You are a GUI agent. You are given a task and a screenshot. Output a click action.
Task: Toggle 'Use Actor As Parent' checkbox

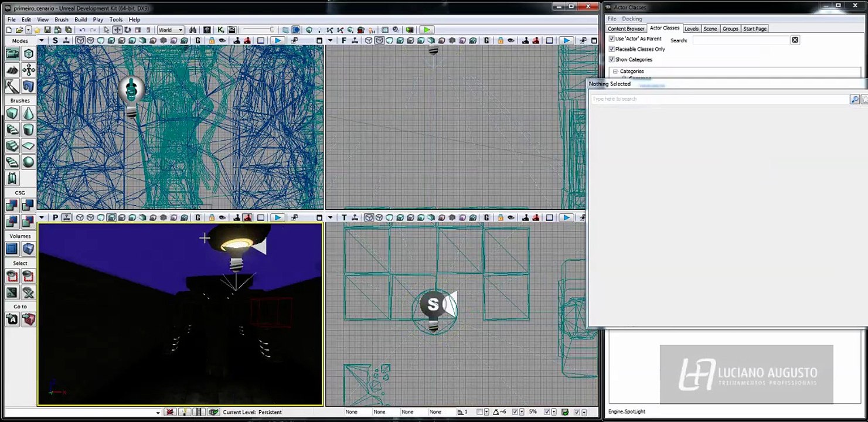click(x=612, y=39)
